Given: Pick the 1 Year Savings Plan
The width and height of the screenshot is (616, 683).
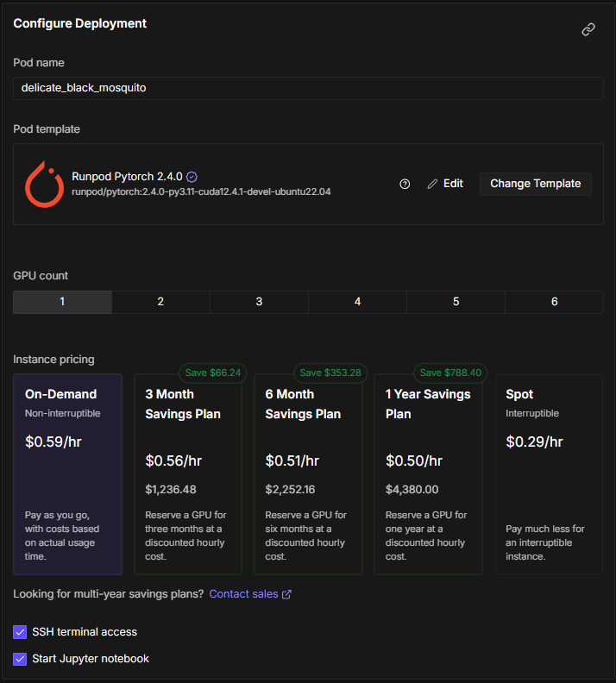Looking at the screenshot, I should (427, 473).
